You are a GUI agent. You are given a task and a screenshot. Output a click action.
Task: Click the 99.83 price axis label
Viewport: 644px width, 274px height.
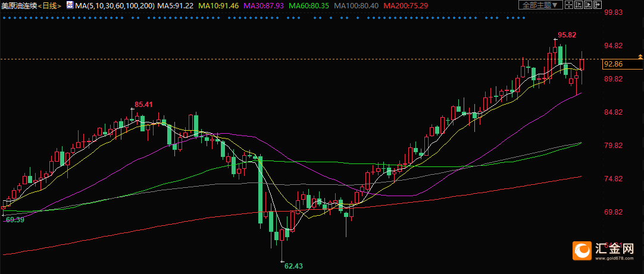coord(614,12)
